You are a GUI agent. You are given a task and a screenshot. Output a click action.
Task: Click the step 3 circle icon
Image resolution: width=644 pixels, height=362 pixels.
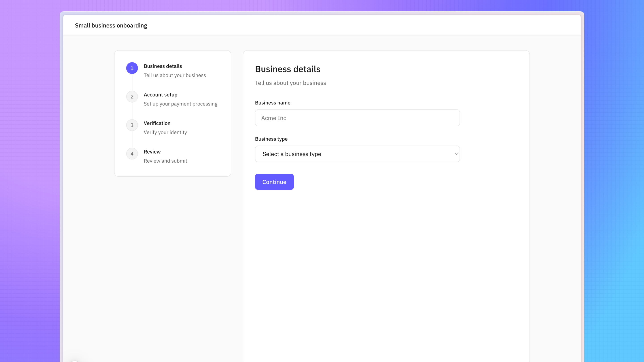tap(132, 125)
